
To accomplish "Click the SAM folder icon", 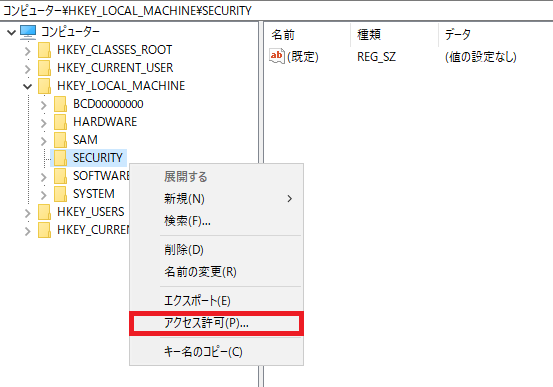I will [61, 140].
